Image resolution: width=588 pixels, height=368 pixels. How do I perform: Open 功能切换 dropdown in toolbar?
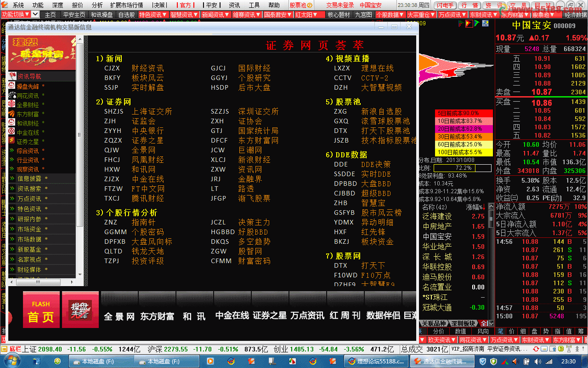(x=16, y=15)
